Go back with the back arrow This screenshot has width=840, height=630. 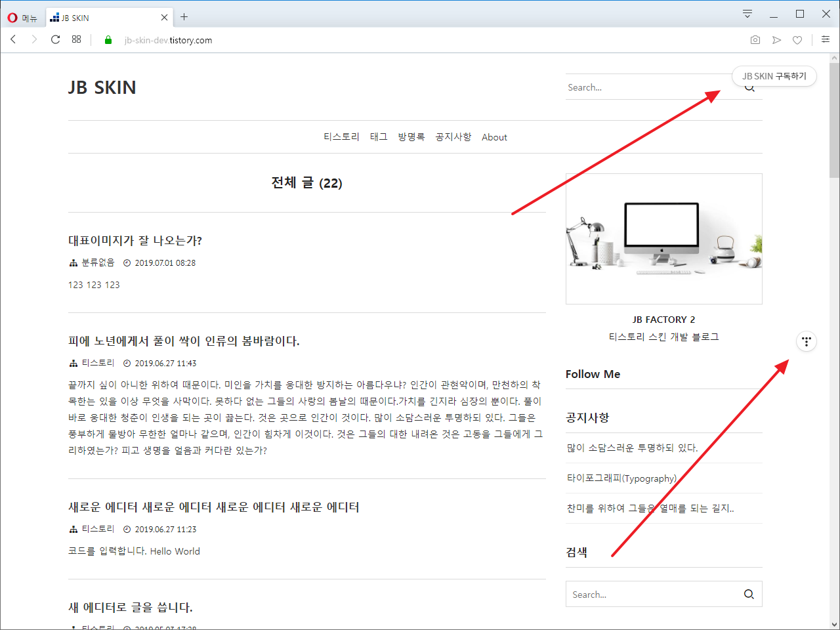[x=13, y=39]
